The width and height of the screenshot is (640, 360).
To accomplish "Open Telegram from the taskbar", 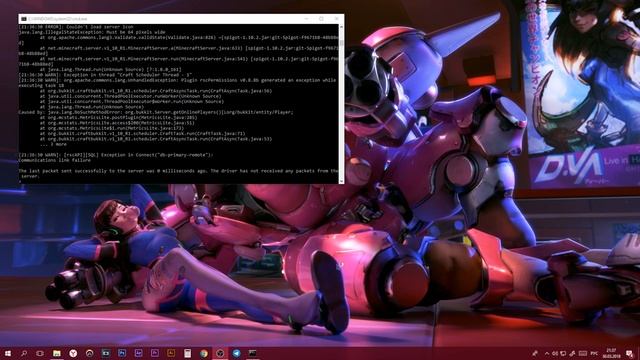I will point(236,353).
